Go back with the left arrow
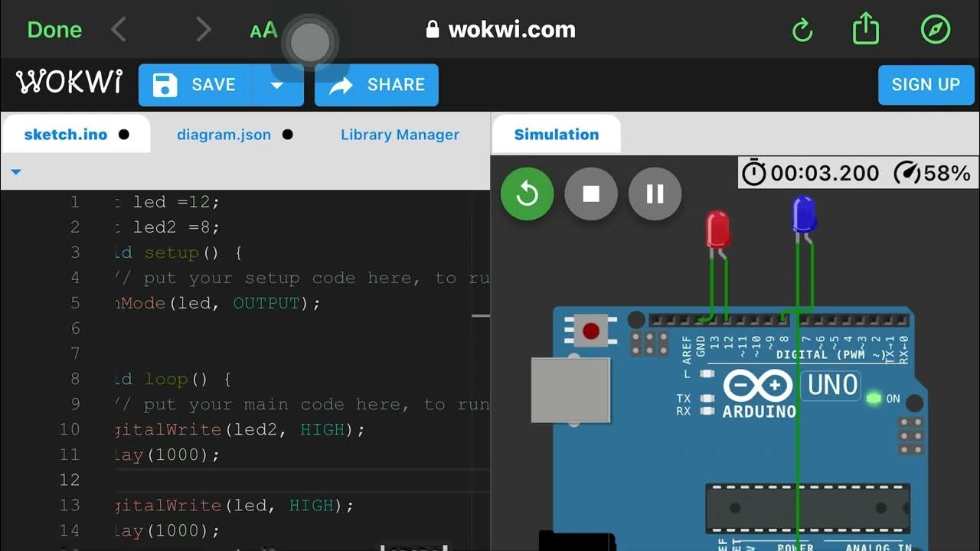The height and width of the screenshot is (551, 980). point(118,30)
